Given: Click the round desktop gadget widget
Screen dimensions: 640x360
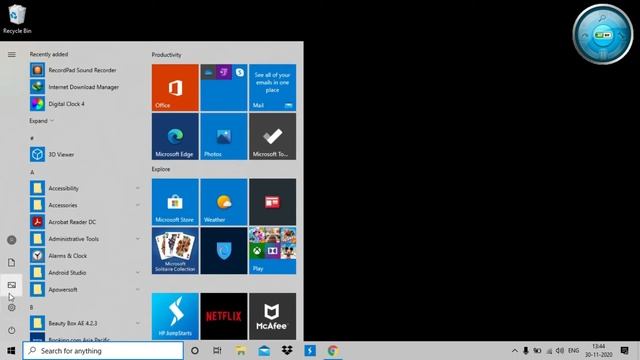Looking at the screenshot, I should point(603,34).
